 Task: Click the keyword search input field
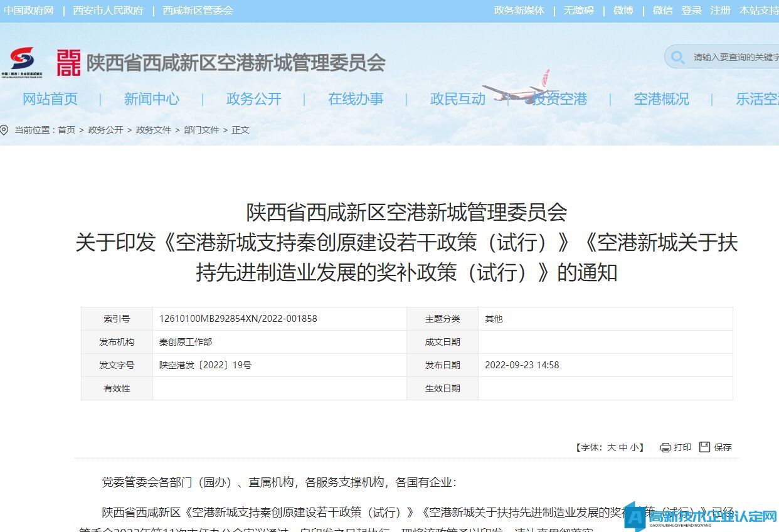pyautogui.click(x=734, y=58)
